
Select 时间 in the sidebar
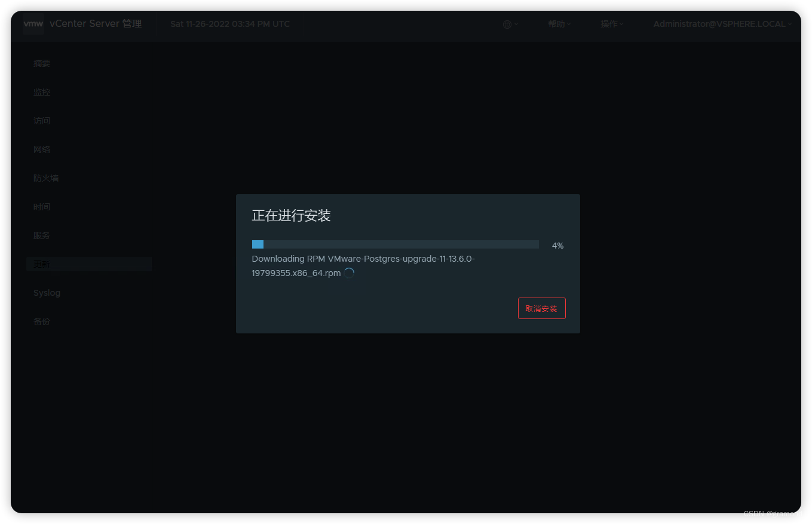tap(42, 207)
